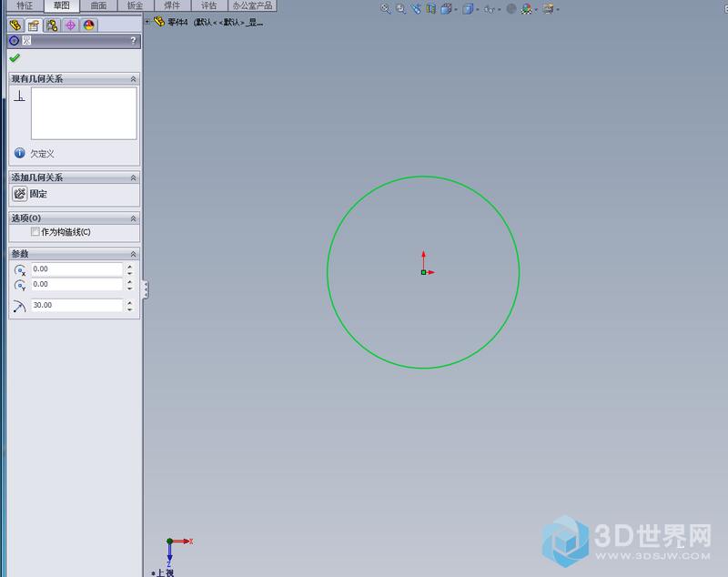Open the PropertyManager tab icon
This screenshot has height=577, width=728.
(33, 25)
